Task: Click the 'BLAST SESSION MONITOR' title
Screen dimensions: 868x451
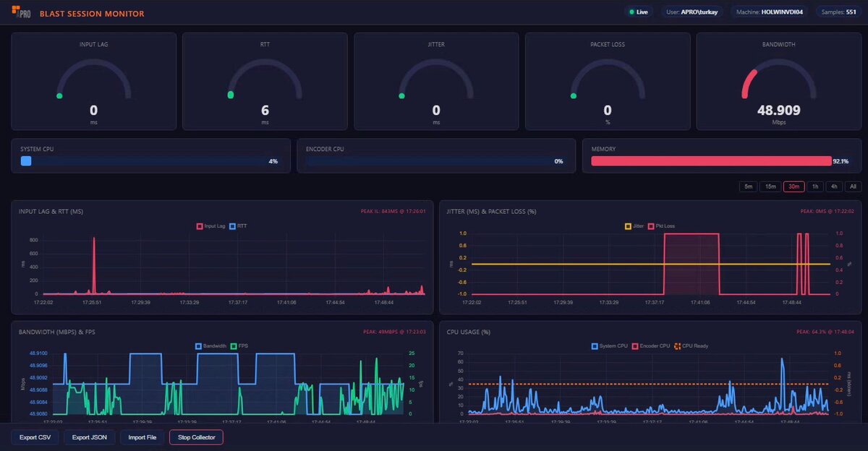Action: (x=92, y=14)
